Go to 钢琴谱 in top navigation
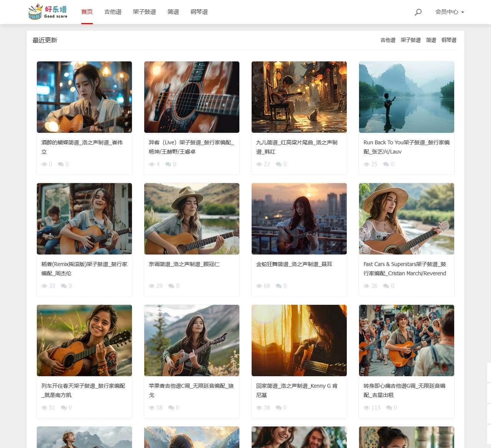The image size is (491, 448). click(x=199, y=12)
